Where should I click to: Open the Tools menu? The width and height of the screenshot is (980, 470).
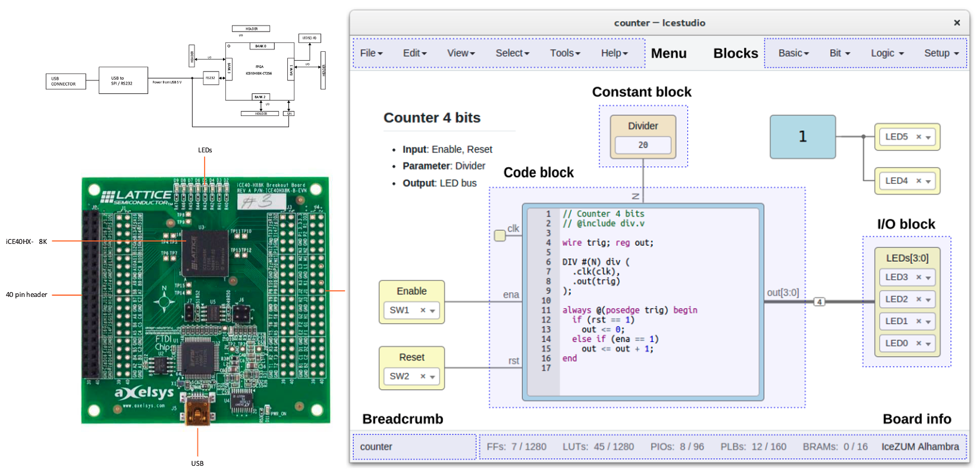(x=564, y=53)
